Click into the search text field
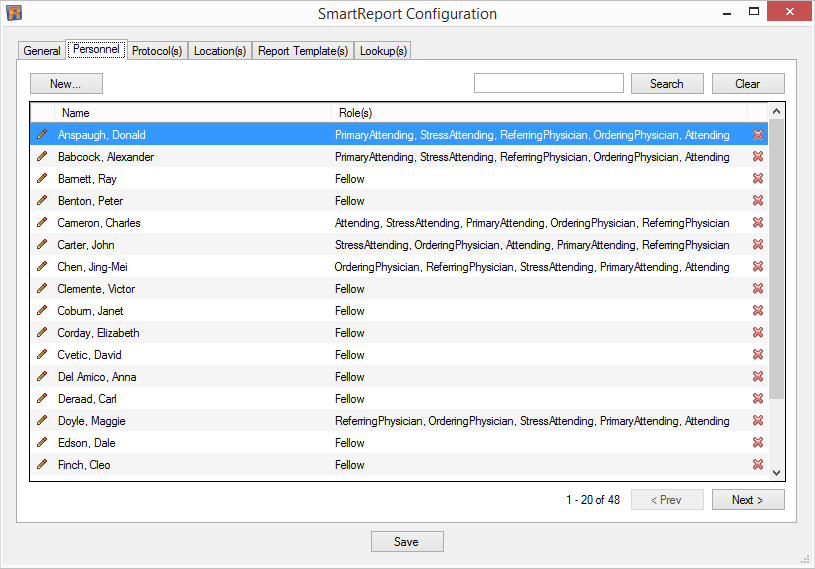815x569 pixels. [x=548, y=84]
